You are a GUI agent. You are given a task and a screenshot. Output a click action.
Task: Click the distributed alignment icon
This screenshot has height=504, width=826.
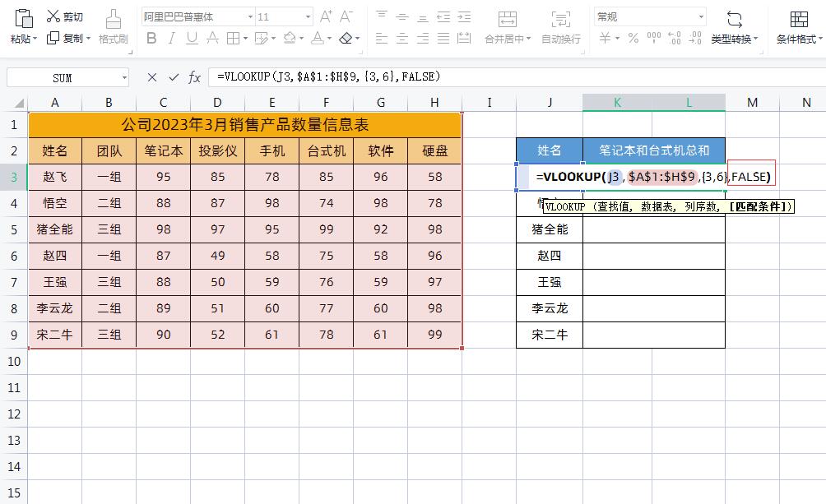464,38
